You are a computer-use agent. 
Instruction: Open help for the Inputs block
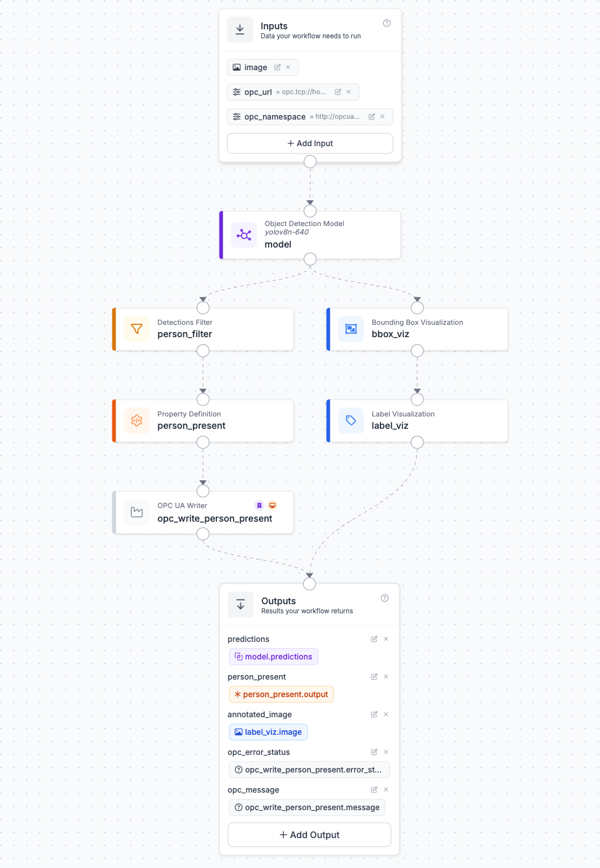[x=387, y=23]
